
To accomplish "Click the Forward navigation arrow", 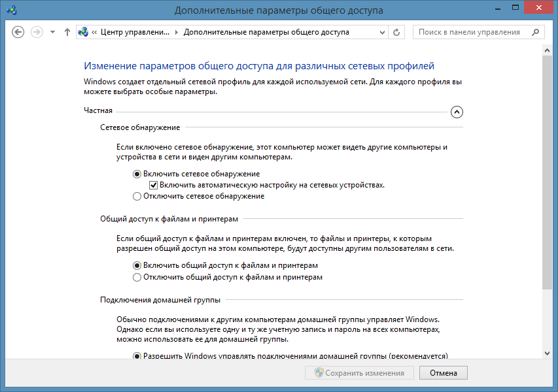I will click(x=37, y=33).
